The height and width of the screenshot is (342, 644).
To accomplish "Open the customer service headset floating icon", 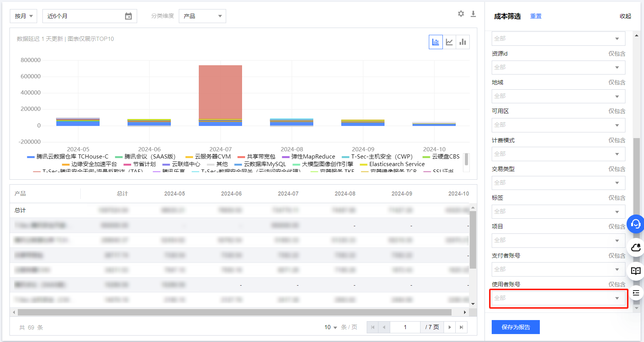I will coord(636,224).
